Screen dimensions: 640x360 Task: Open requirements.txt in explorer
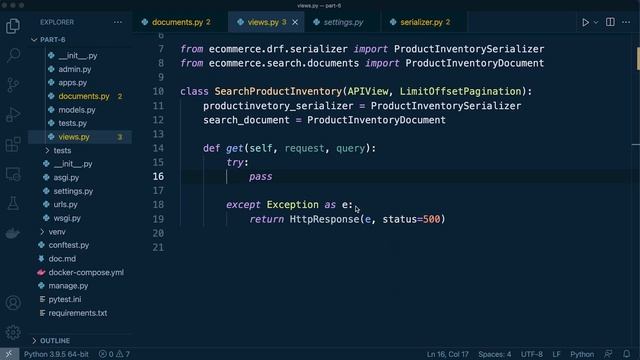[x=78, y=313]
